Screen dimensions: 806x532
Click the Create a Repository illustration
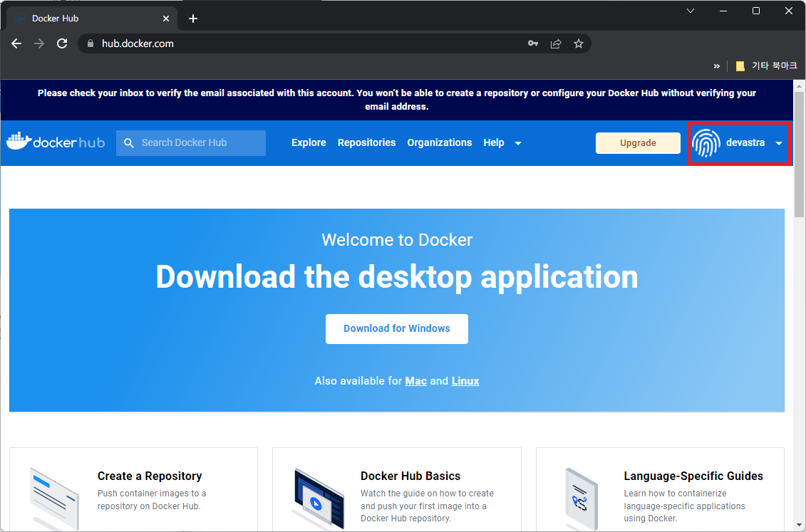pos(55,498)
